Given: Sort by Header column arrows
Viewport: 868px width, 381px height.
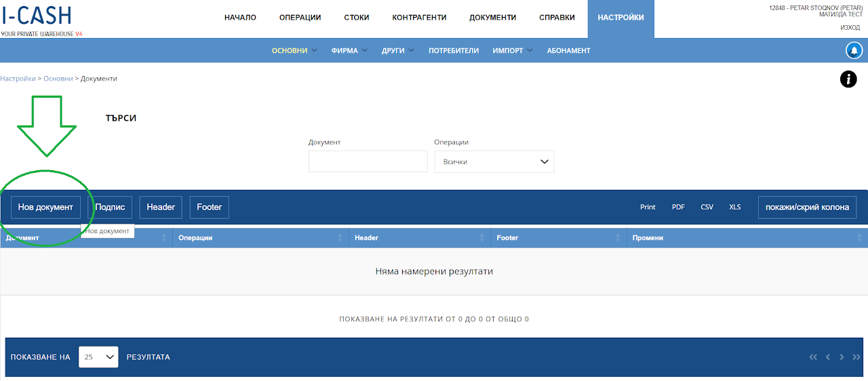Looking at the screenshot, I should click(482, 238).
